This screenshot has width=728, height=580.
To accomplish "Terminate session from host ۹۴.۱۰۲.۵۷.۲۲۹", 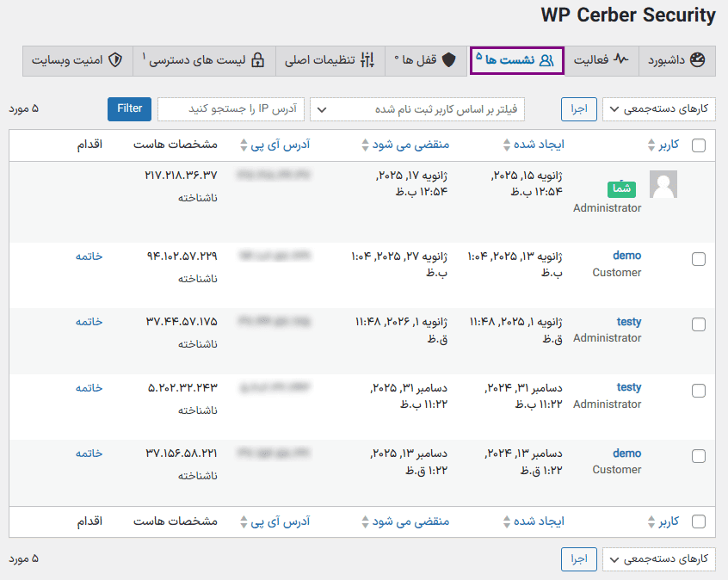I will click(x=89, y=256).
